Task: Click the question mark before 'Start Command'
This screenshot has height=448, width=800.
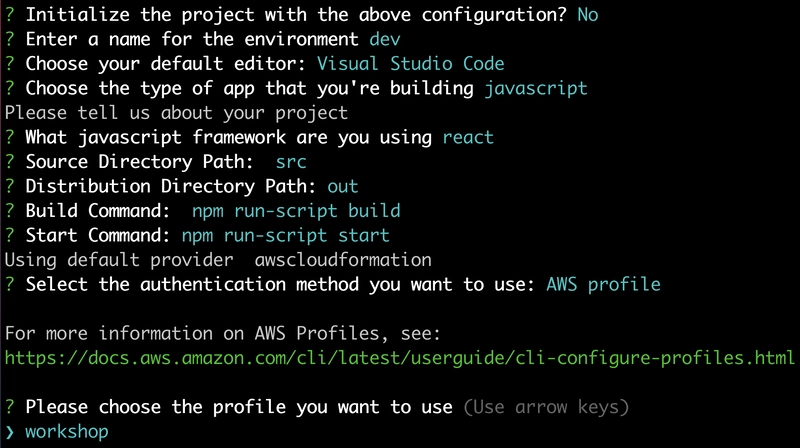Action: pyautogui.click(x=10, y=235)
